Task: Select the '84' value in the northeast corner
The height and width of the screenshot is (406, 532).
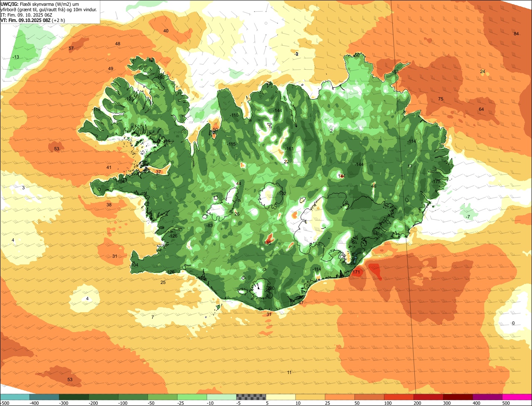Action: [x=516, y=34]
